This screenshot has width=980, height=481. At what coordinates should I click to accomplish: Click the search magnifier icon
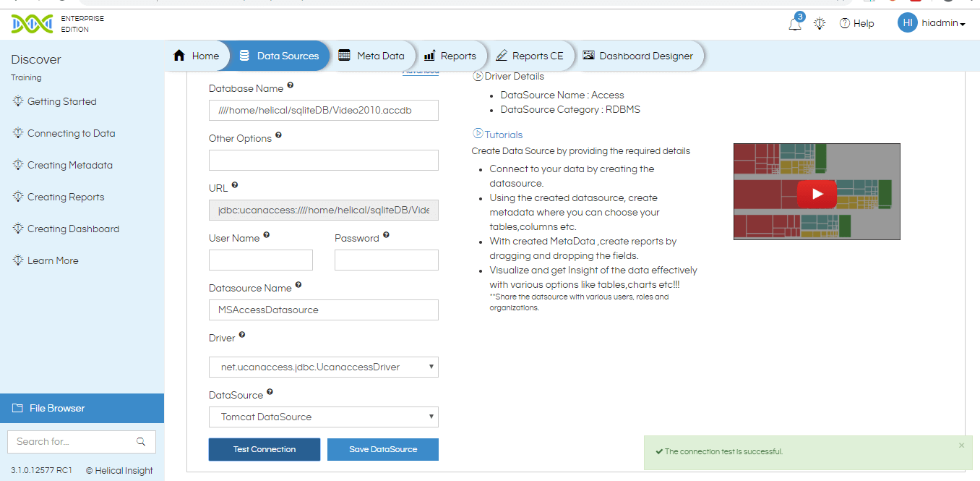click(141, 441)
